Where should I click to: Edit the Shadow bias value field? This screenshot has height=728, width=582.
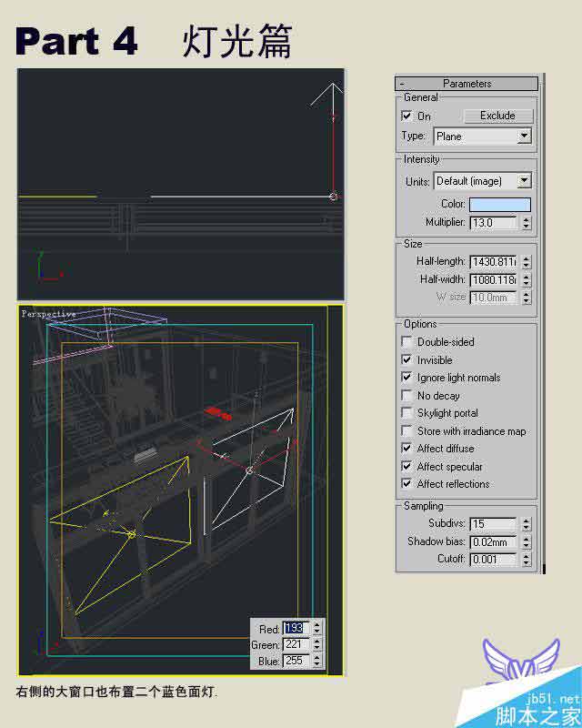493,541
